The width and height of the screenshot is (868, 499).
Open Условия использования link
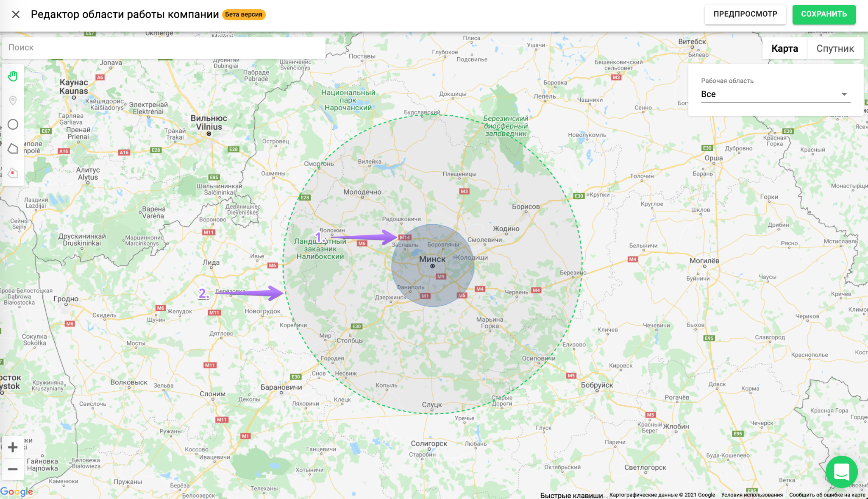point(752,495)
